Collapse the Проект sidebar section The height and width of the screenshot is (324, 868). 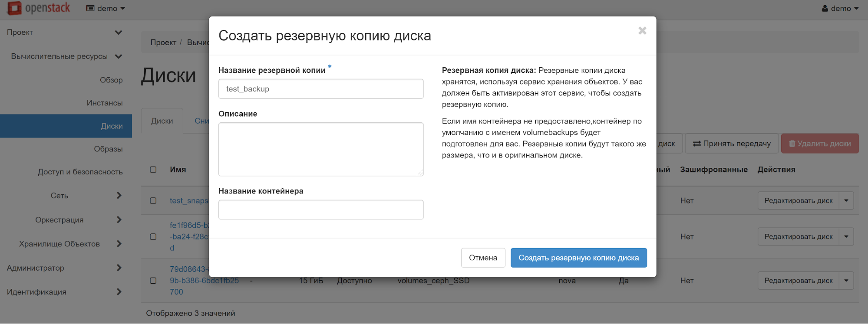[65, 32]
